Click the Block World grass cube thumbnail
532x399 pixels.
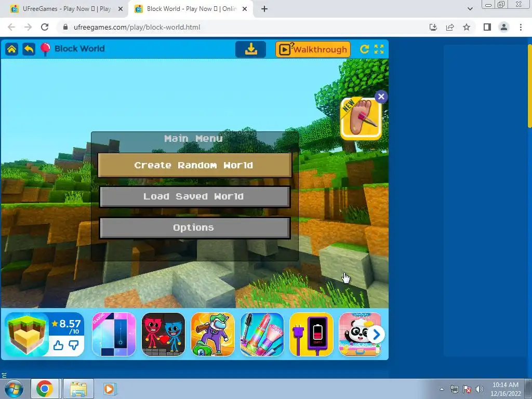click(x=26, y=335)
